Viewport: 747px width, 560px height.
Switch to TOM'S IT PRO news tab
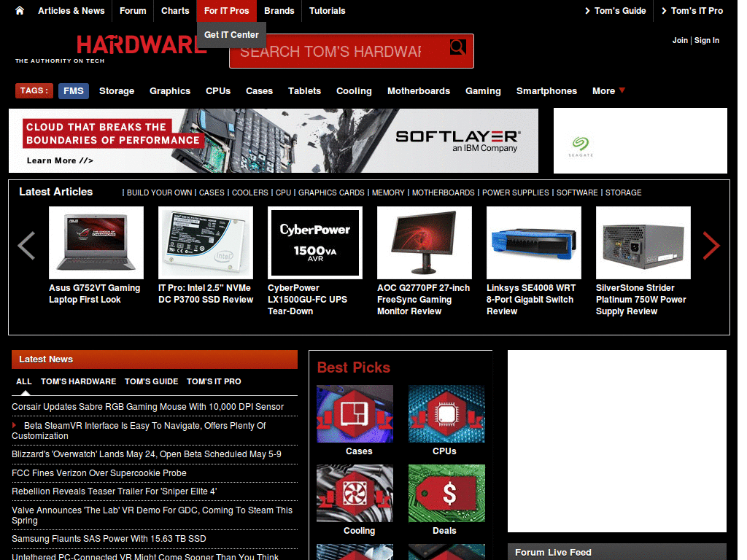(214, 381)
